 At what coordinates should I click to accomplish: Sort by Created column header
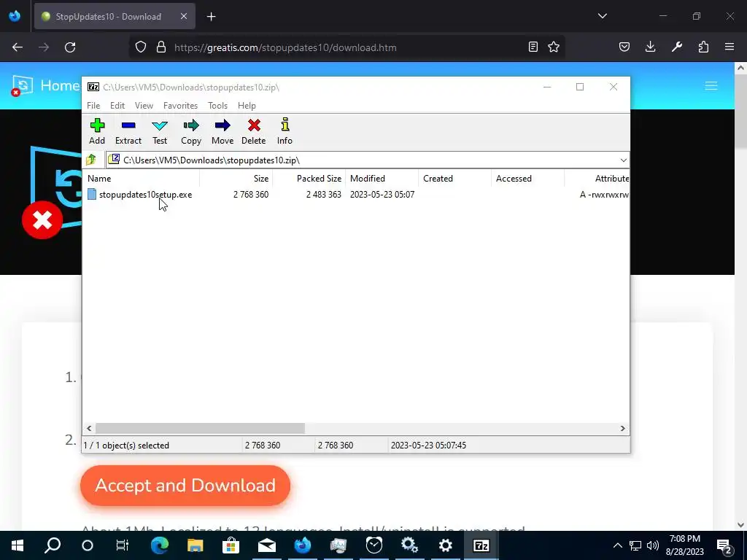coord(454,179)
